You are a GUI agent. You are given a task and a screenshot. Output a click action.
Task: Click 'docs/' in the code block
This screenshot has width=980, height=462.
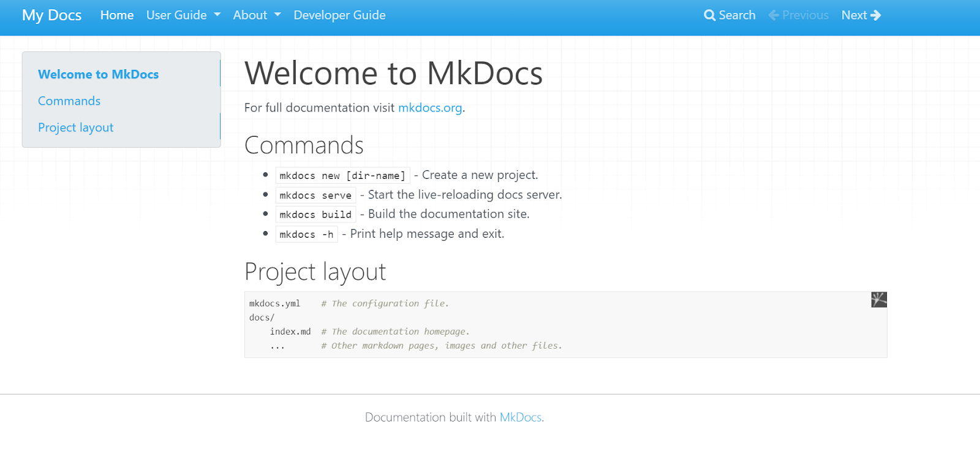(262, 317)
